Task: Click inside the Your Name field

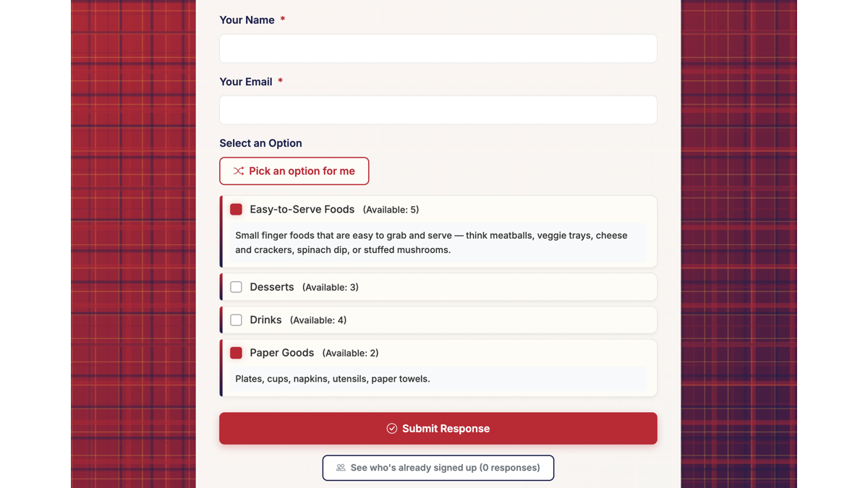Action: [438, 48]
